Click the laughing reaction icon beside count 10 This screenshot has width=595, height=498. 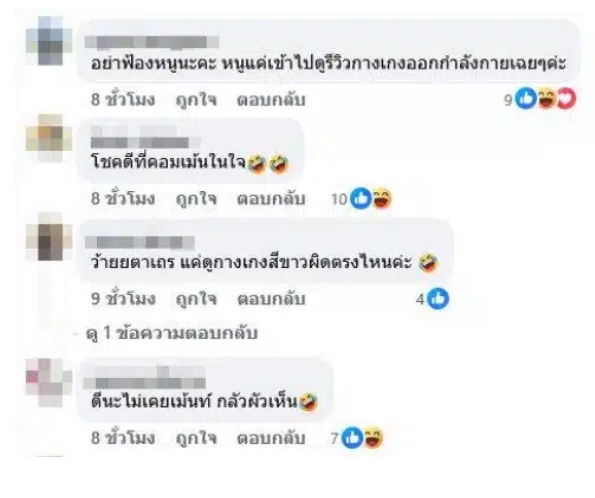(381, 199)
